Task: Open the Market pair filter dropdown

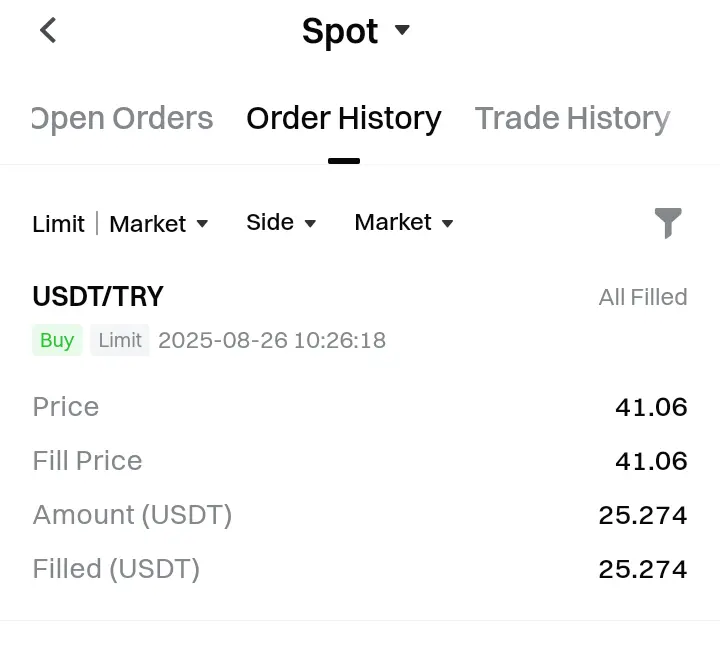Action: click(x=404, y=223)
